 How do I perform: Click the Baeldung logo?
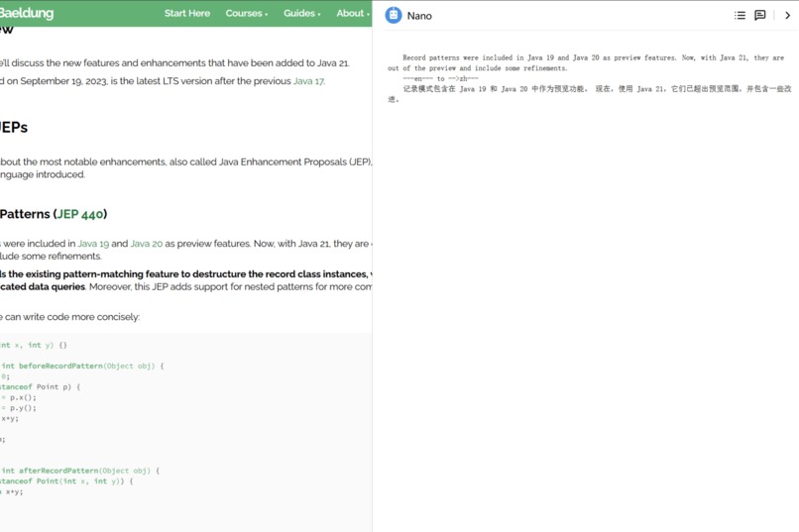point(27,13)
